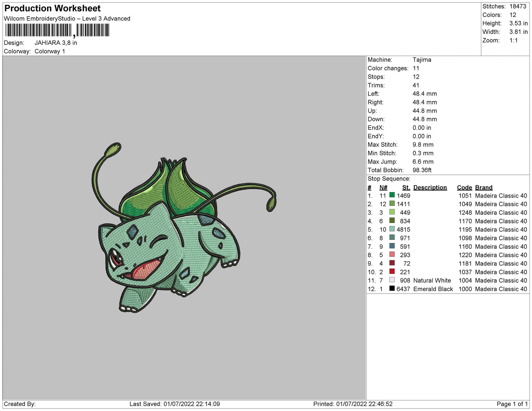Screen dimensions: 532x411
Task: Click the 'Stop Sequence:' label
Action: 389,178
